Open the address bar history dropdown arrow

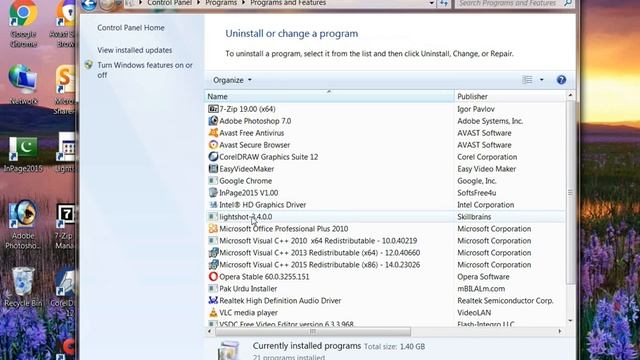pos(431,3)
